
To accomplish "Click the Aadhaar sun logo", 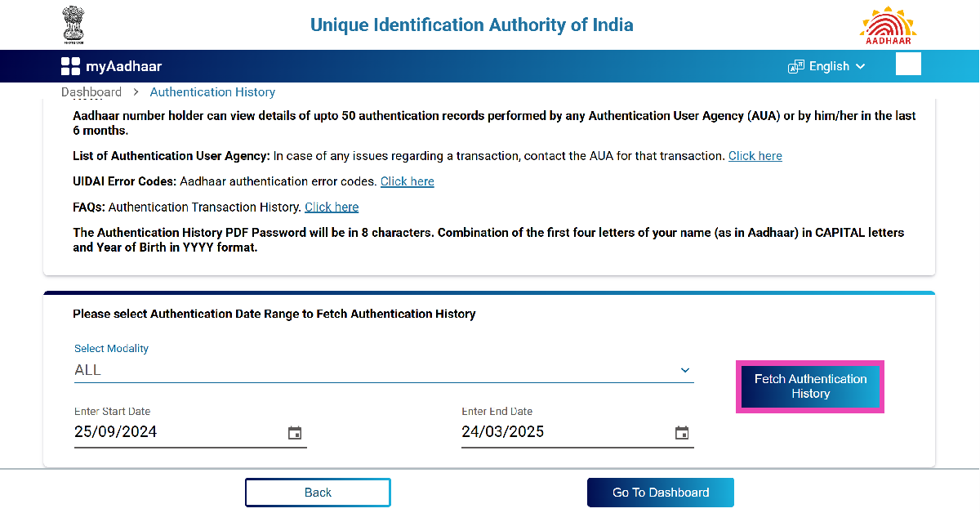I will point(888,25).
